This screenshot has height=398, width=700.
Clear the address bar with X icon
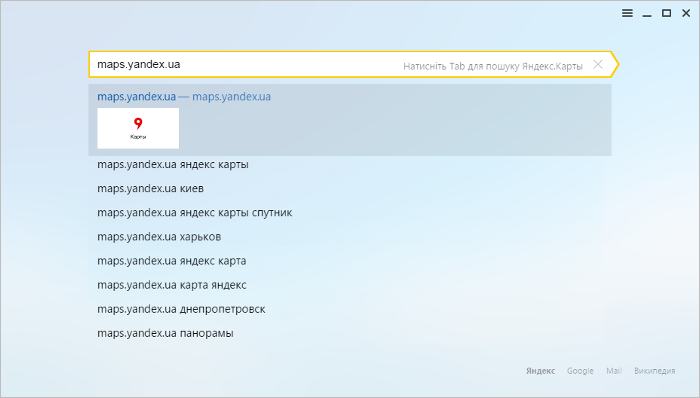(598, 65)
